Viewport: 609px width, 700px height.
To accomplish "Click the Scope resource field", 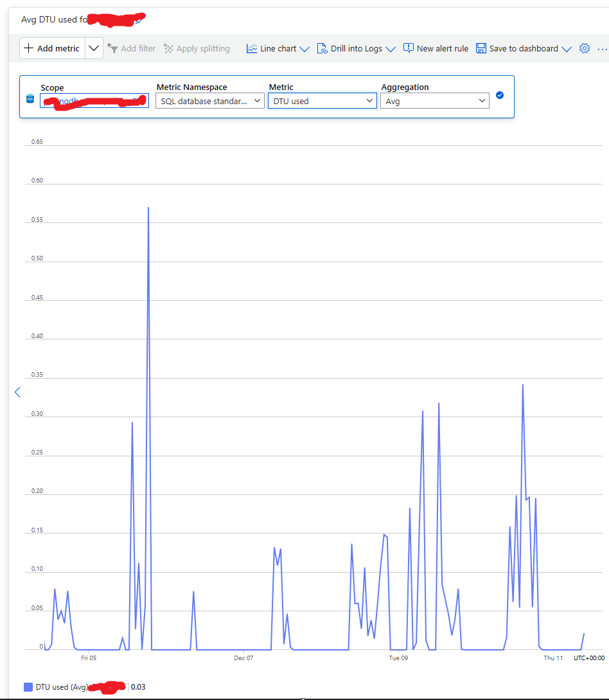I will pos(94,101).
